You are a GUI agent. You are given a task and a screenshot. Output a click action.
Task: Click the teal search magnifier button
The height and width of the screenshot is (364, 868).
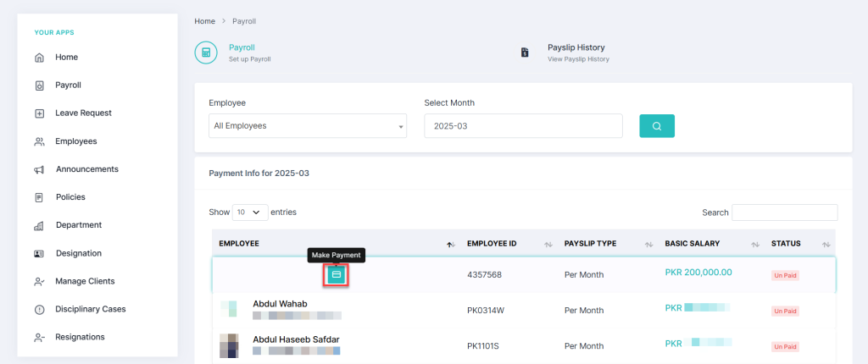657,126
